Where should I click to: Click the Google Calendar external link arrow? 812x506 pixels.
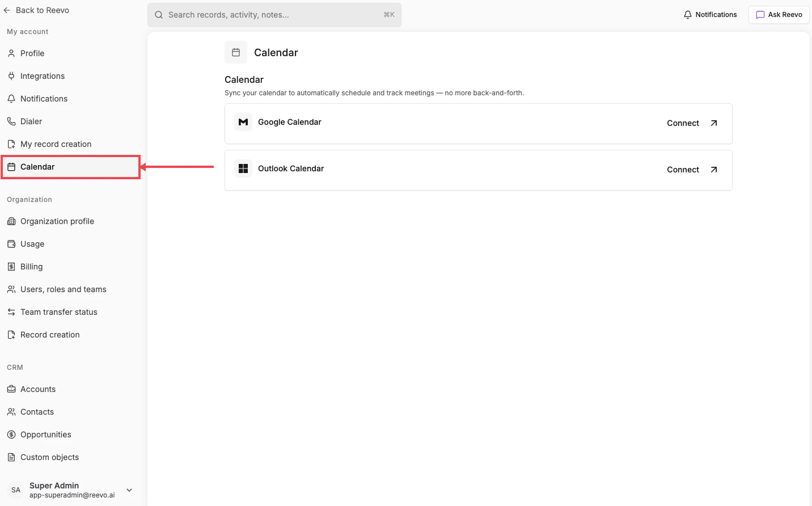coord(714,123)
